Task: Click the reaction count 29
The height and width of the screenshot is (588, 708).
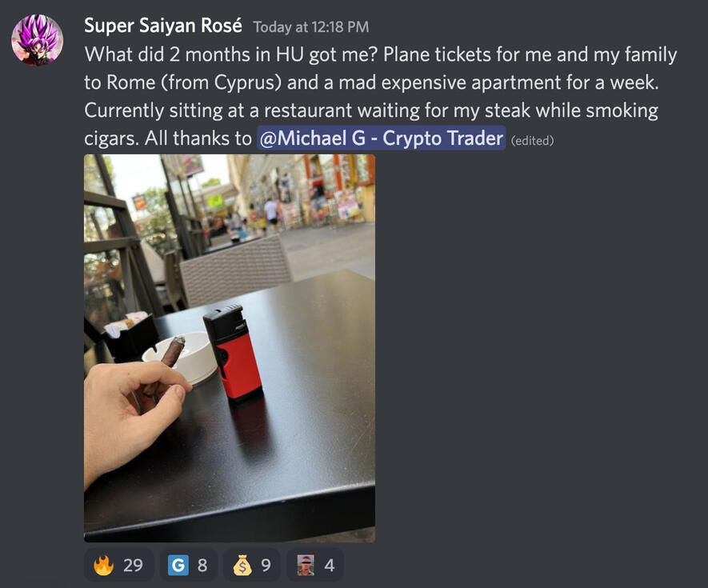Action: pos(134,566)
